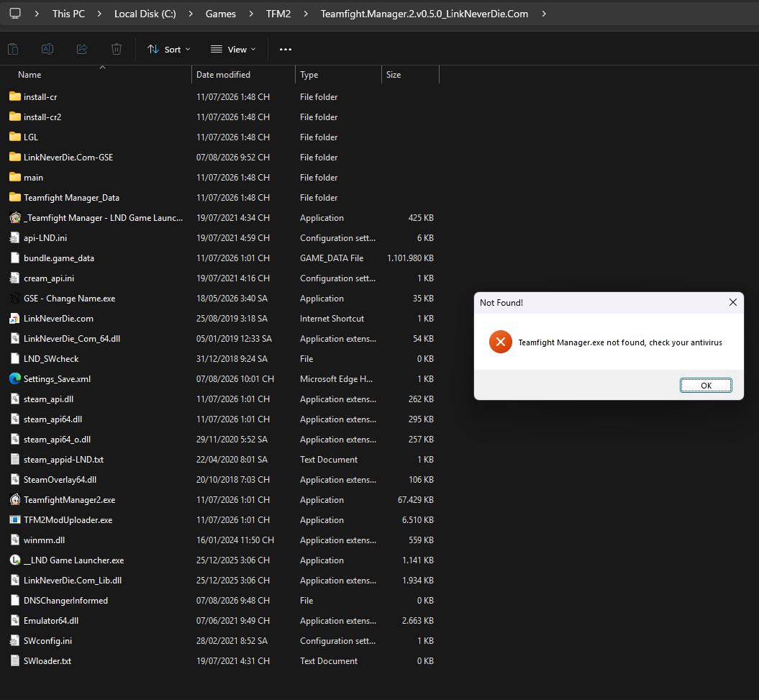Expand the chevron after Local Disk (C:)
The width and height of the screenshot is (759, 700).
tap(191, 14)
